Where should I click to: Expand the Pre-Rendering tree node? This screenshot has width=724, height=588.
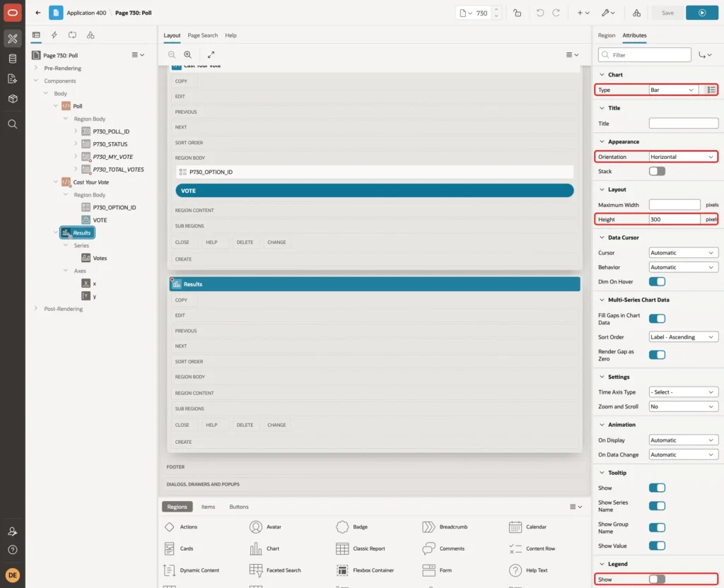36,68
